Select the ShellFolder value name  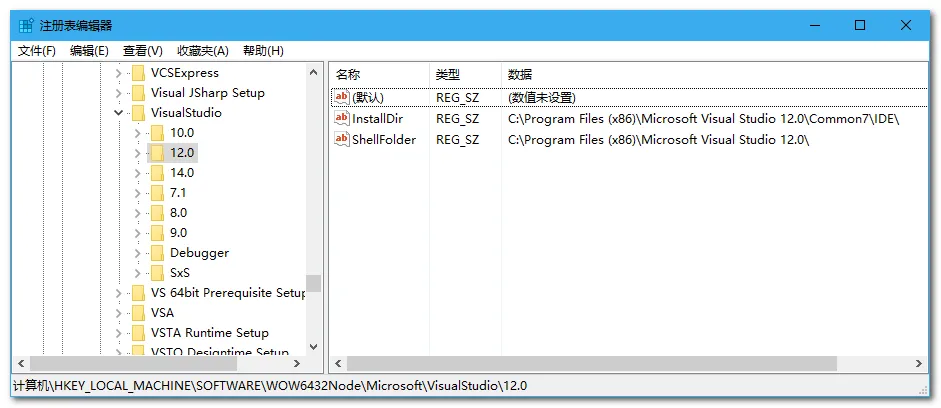coord(384,139)
